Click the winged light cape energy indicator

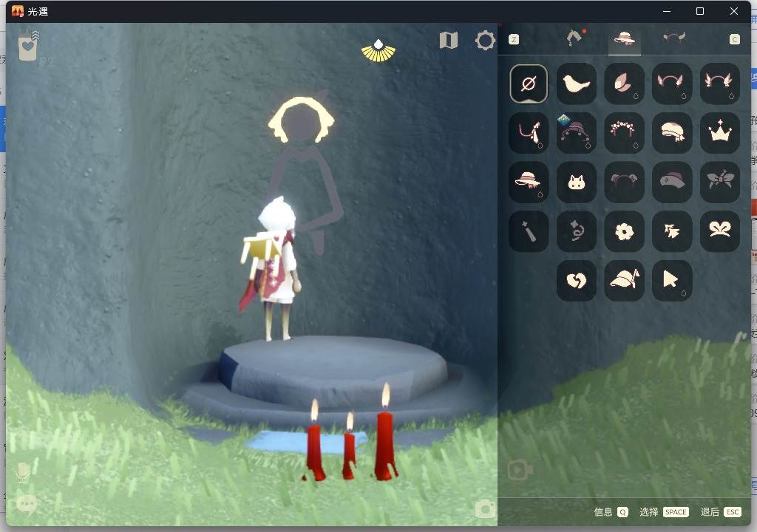click(378, 51)
